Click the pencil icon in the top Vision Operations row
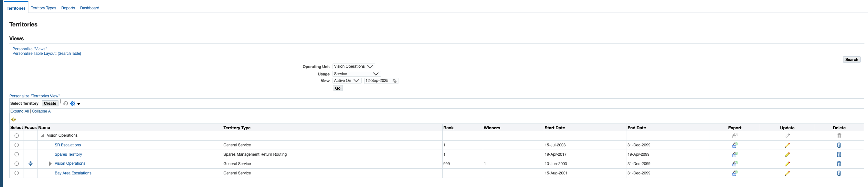The width and height of the screenshot is (868, 187). pyautogui.click(x=787, y=136)
